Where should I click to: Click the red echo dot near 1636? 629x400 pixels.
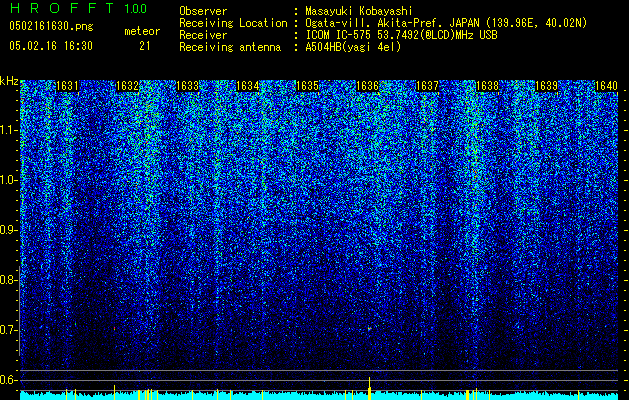tap(369, 329)
